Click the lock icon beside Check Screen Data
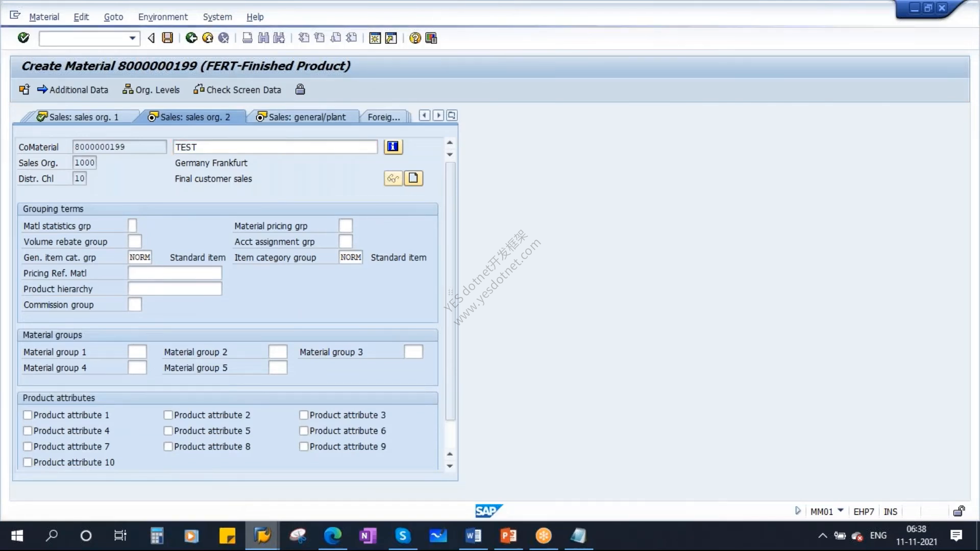 pos(300,90)
